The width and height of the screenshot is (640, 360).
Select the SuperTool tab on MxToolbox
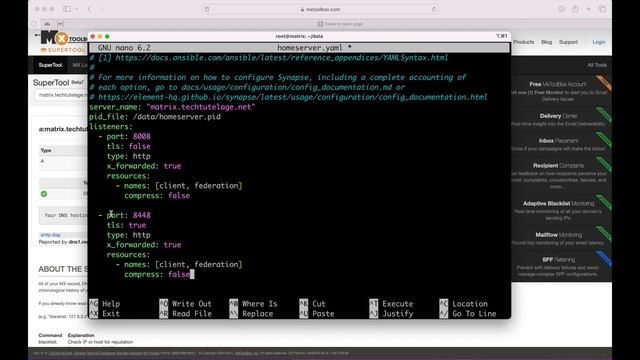[50, 65]
